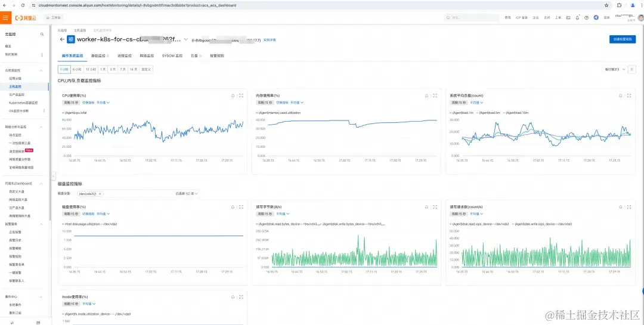Image resolution: width=644 pixels, height=325 pixels.
Task: Click the refresh button beside 每行展示3
Action: pyautogui.click(x=632, y=69)
